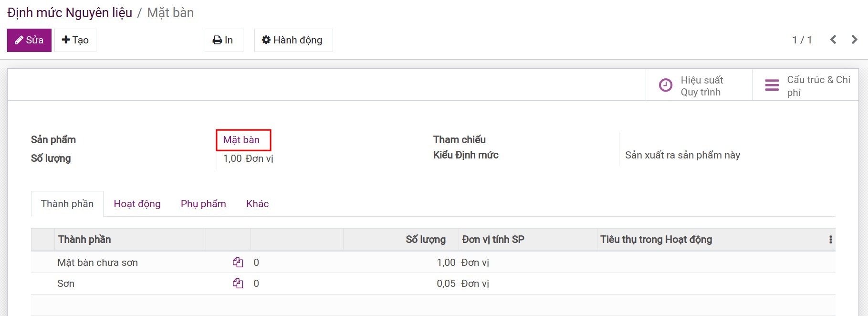Switch to the Hoạt động tab

pos(137,204)
